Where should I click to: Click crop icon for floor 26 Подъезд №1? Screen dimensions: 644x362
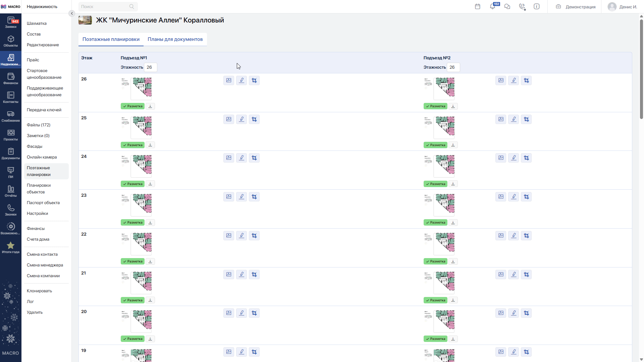[x=254, y=80]
